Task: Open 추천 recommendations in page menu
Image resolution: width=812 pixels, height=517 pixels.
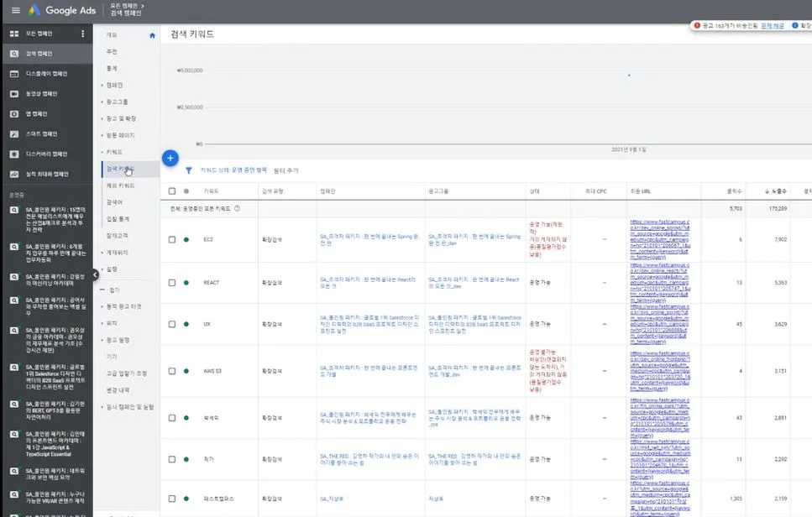Action: [x=112, y=52]
